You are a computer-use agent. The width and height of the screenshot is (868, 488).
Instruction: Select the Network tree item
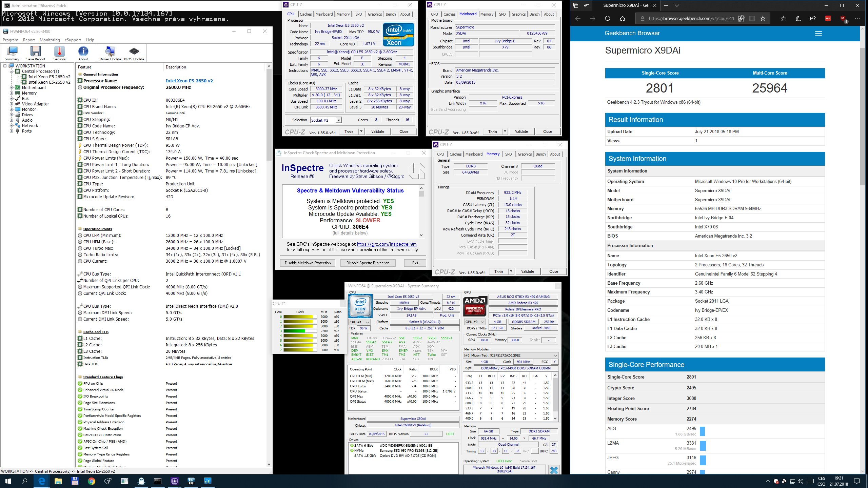30,126
